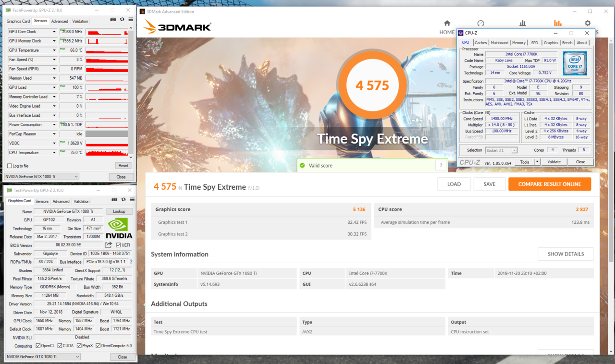Click the CPU-Z title bar app icon
Viewport: 615px width, 364px height.
[x=461, y=33]
